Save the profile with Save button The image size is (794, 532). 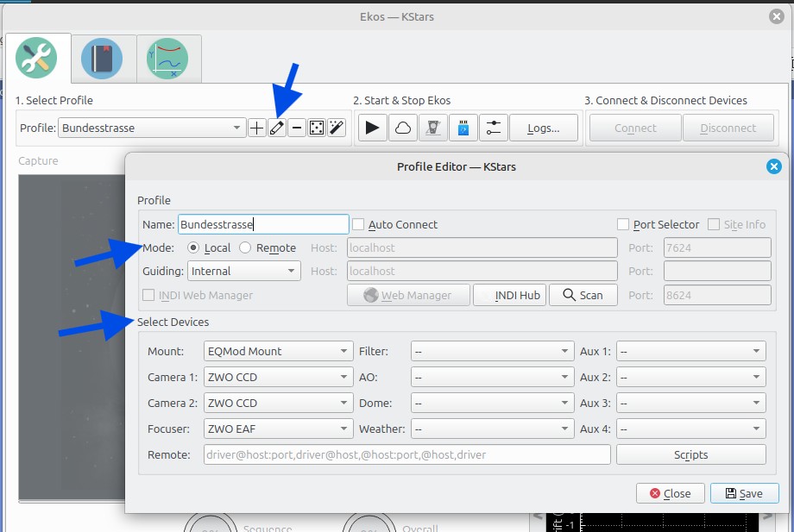pos(744,494)
